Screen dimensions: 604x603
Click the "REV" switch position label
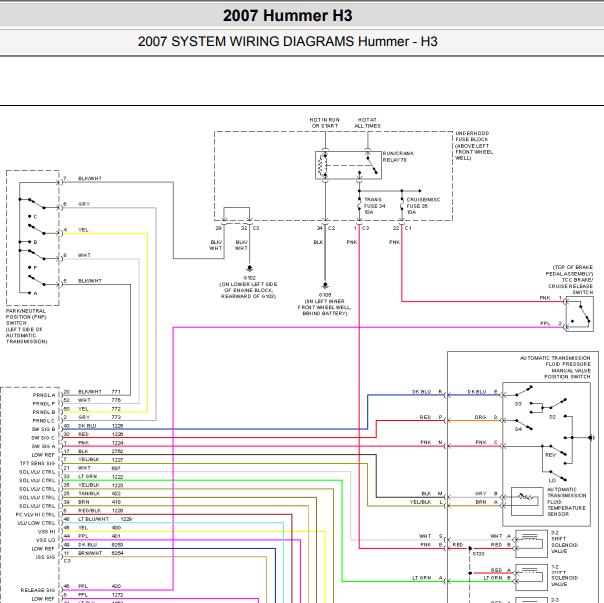[550, 455]
